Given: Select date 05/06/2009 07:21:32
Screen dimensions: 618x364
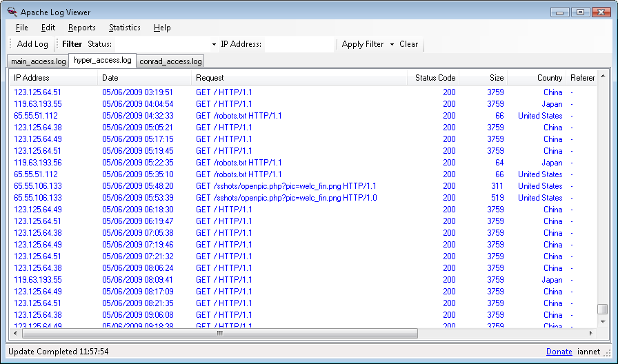Looking at the screenshot, I should tap(137, 256).
